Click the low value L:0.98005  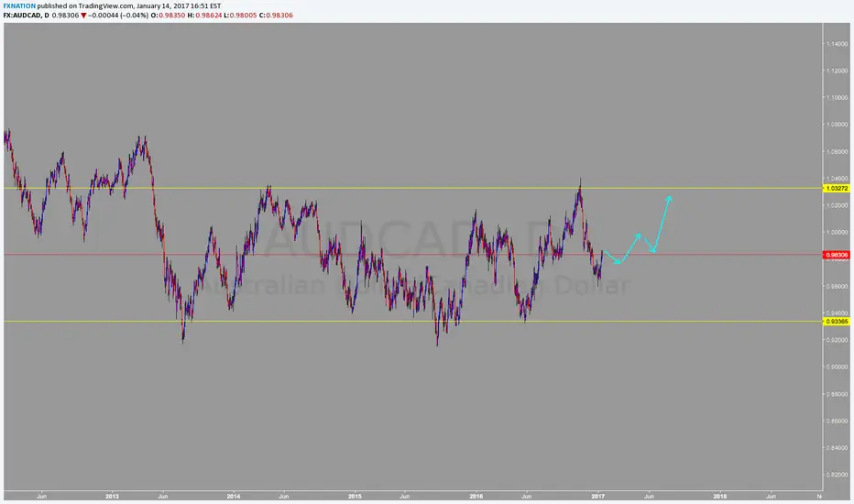(240, 16)
